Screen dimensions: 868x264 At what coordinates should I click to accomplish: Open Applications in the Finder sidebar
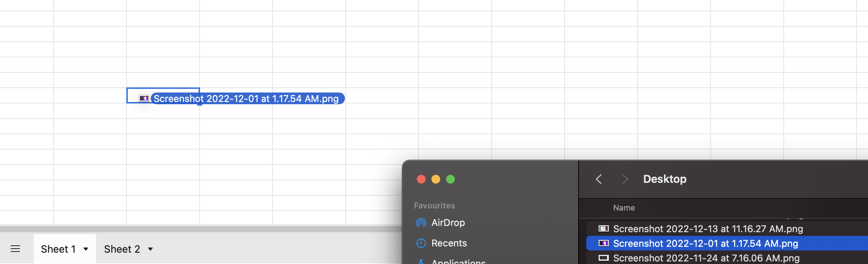[x=458, y=261]
